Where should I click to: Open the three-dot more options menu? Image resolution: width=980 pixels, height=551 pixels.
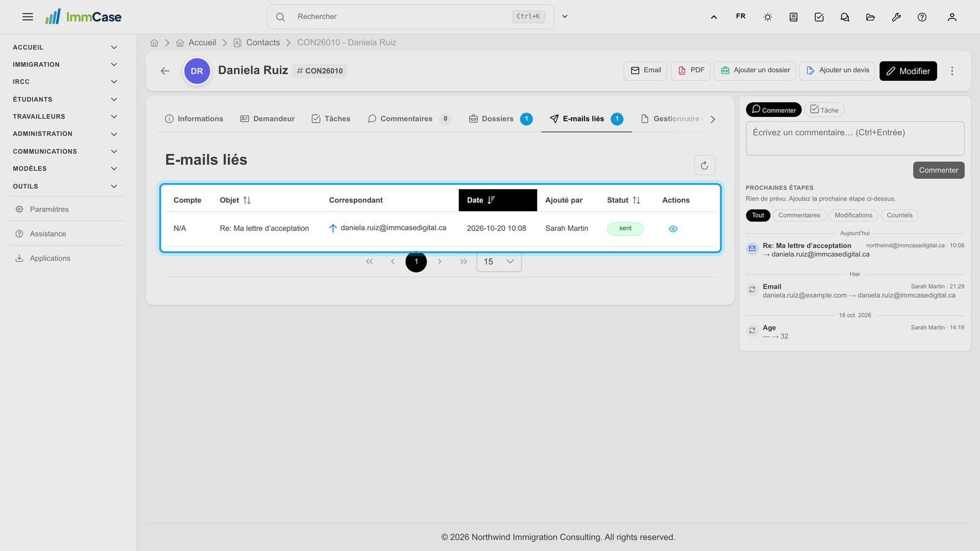click(x=952, y=71)
